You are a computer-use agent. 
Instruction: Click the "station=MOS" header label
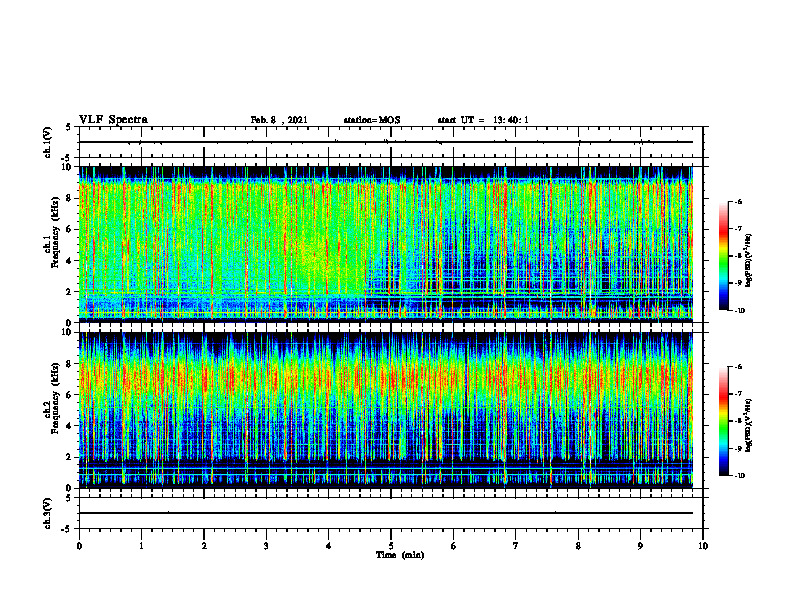[x=372, y=120]
